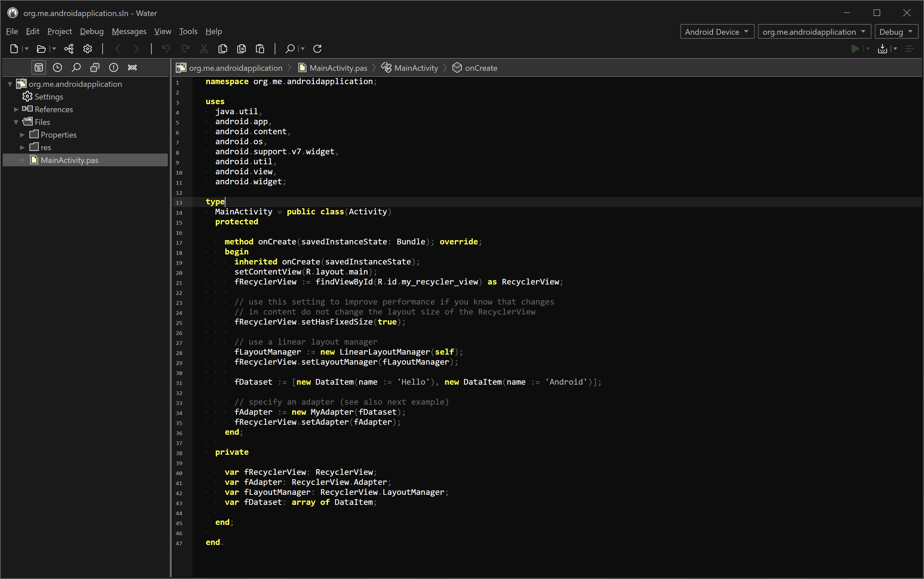Click MainActivity.pas in the breadcrumb bar

point(338,68)
